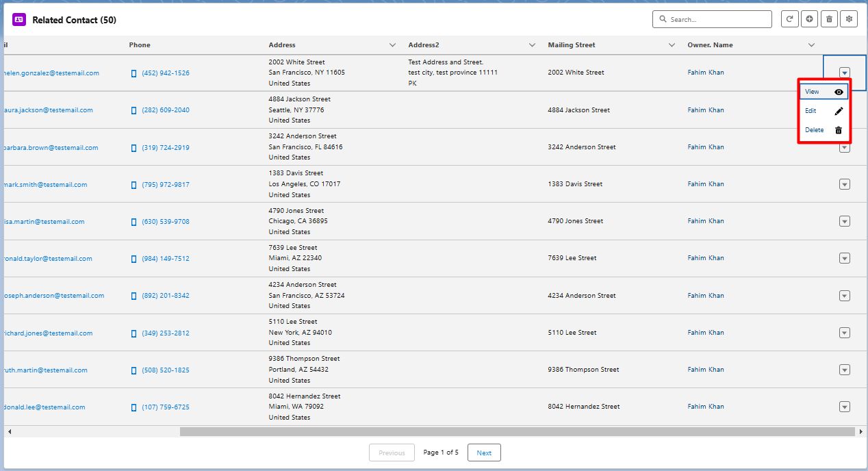Open row actions dropdown for ruth.martin row
Image resolution: width=868 pixels, height=471 pixels.
tap(845, 370)
